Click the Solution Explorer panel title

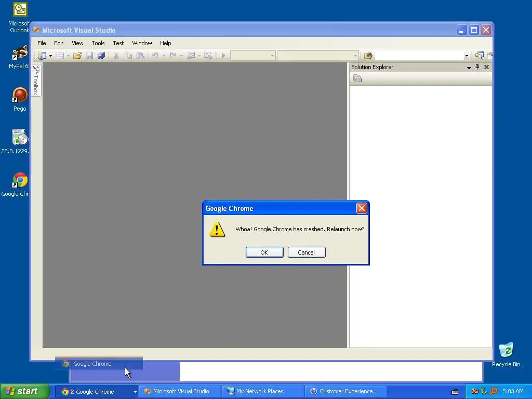372,67
